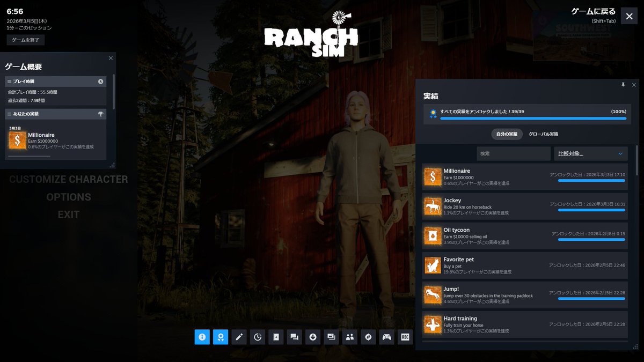The height and width of the screenshot is (362, 644).
Task: Click the horizontal scrollbar under Millionaire card
Action: (29, 157)
